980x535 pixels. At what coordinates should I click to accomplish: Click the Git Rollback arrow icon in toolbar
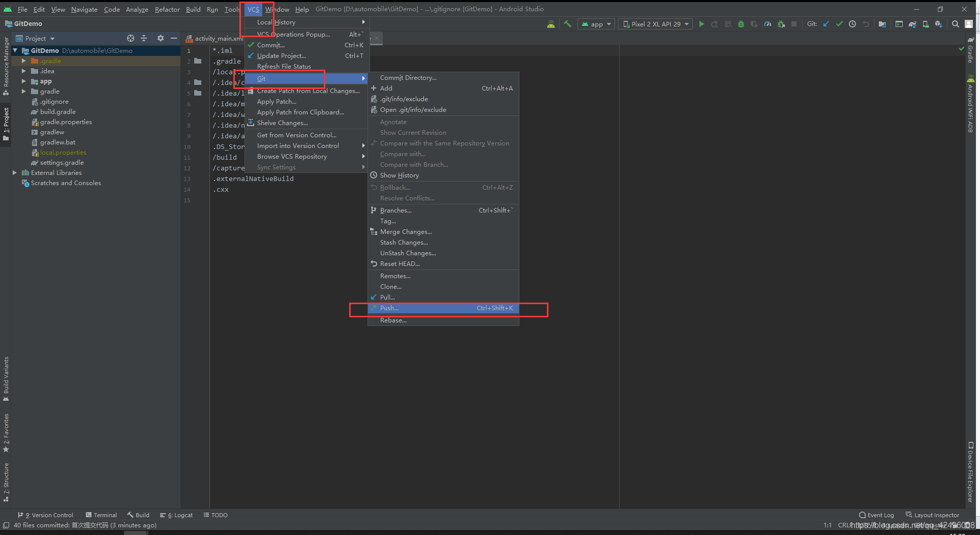[866, 24]
